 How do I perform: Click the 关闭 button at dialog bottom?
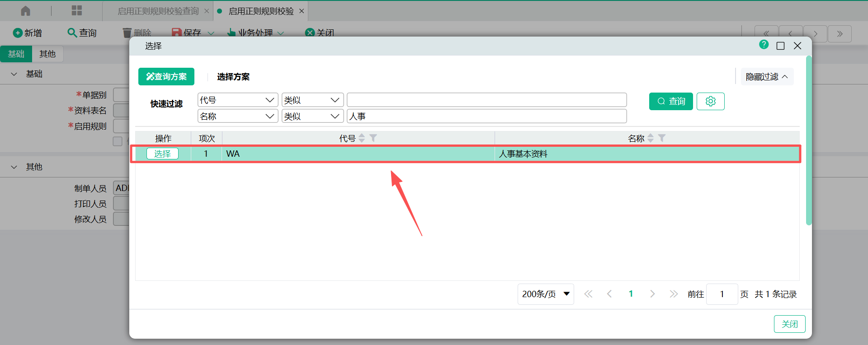[x=789, y=324]
